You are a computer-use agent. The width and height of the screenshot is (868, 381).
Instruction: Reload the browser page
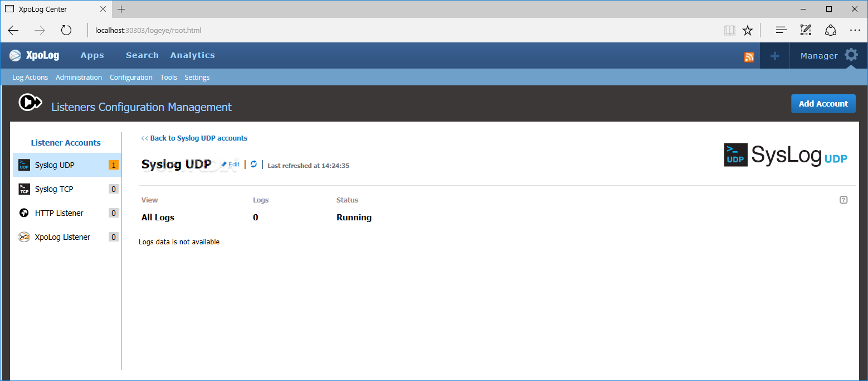(x=66, y=31)
